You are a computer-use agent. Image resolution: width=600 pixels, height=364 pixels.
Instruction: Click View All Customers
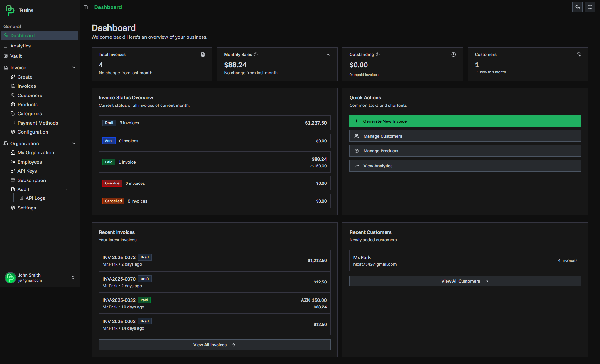(x=465, y=281)
